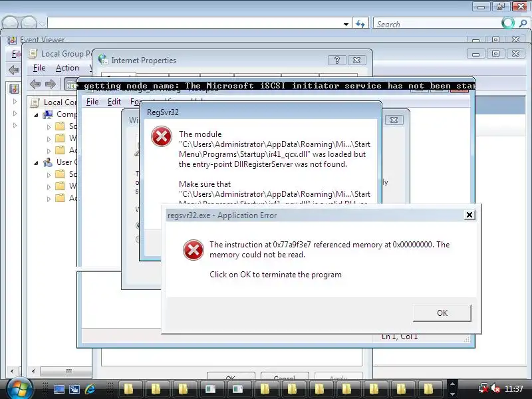Click the User Configuration node icon
Image resolution: width=532 pixels, height=399 pixels.
(x=48, y=162)
